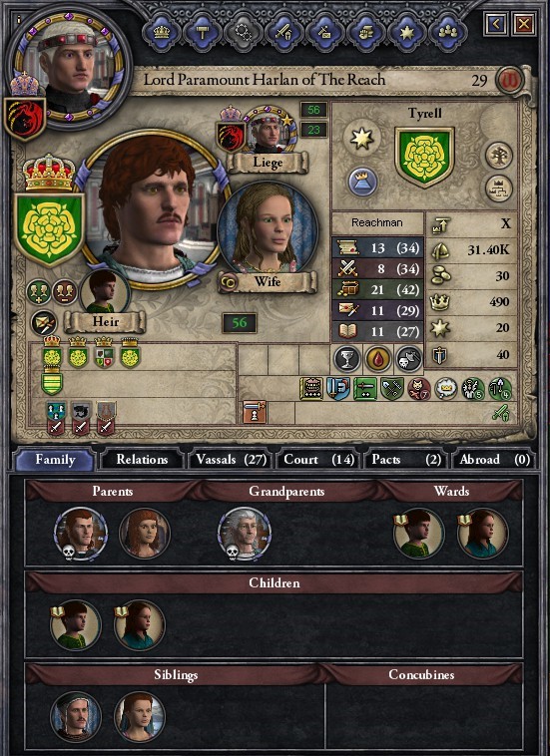Viewport: 550px width, 756px height.
Task: Open the Vassals (27) tab
Action: 231,460
